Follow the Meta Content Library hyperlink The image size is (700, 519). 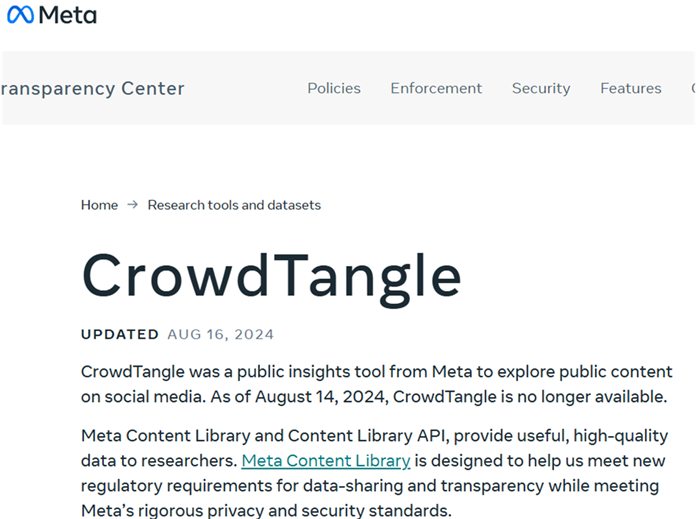[x=326, y=461]
